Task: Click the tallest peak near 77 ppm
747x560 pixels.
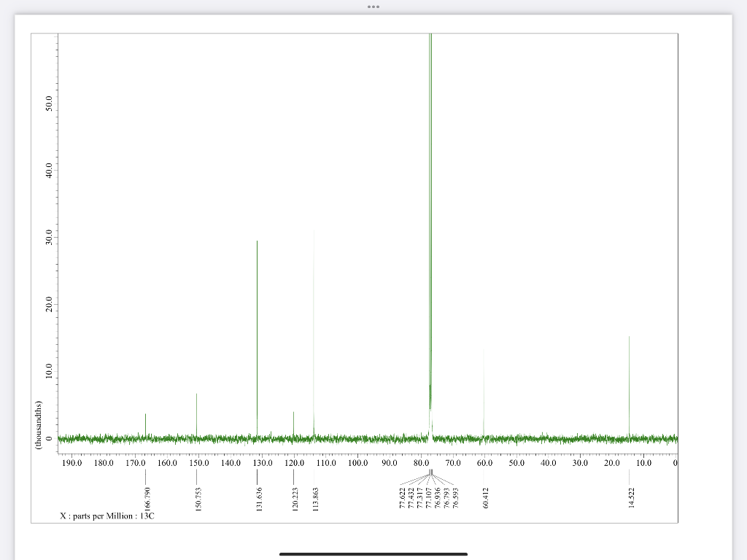Action: click(430, 219)
